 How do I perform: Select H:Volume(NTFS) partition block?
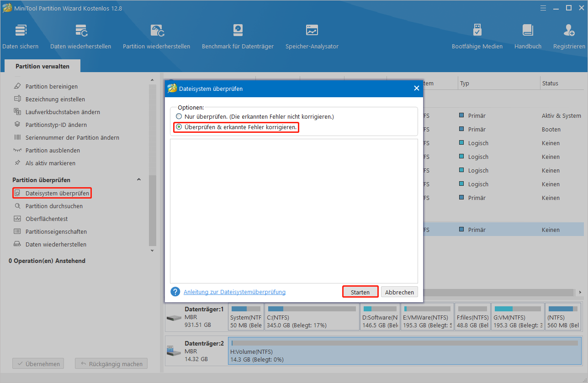[x=405, y=351]
